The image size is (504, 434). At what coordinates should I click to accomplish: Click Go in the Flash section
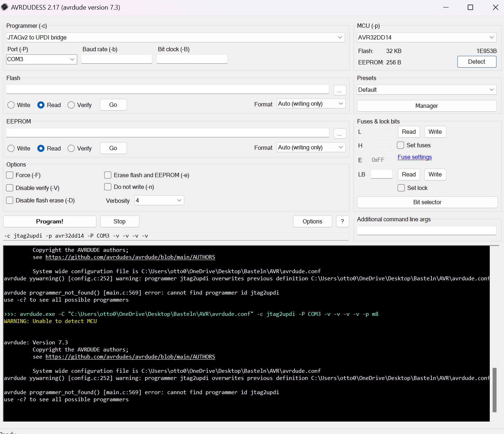113,105
